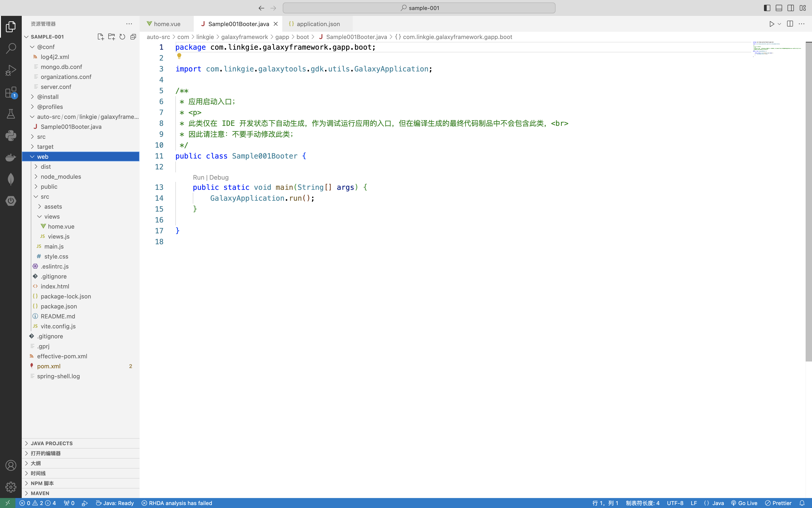This screenshot has height=508, width=812.
Task: Change LF line ending setting
Action: (x=694, y=503)
